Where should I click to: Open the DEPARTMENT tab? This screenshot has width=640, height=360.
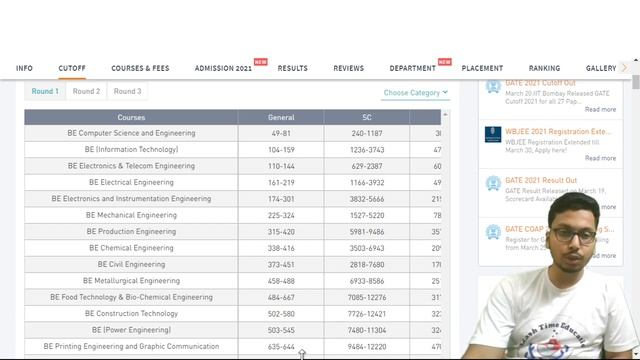point(413,68)
